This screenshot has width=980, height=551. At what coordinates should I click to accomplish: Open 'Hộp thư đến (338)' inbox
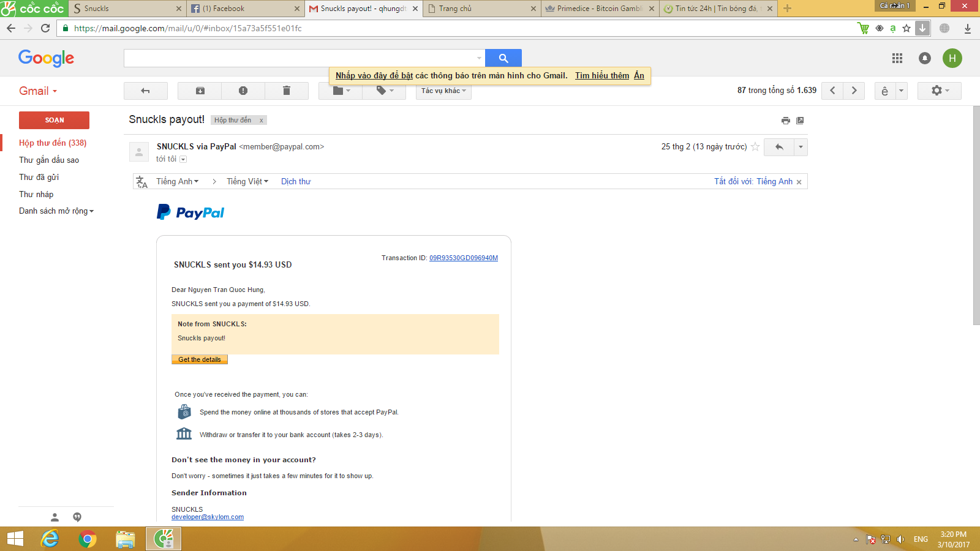(53, 143)
